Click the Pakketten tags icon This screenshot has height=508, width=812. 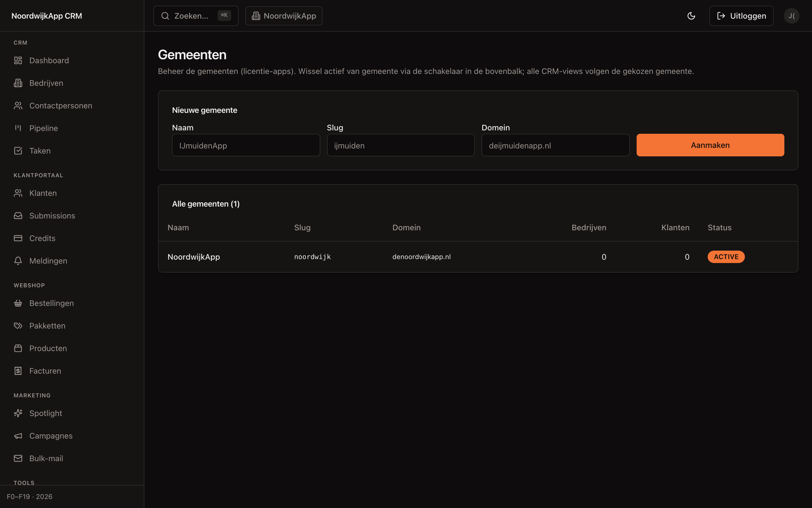coord(18,326)
